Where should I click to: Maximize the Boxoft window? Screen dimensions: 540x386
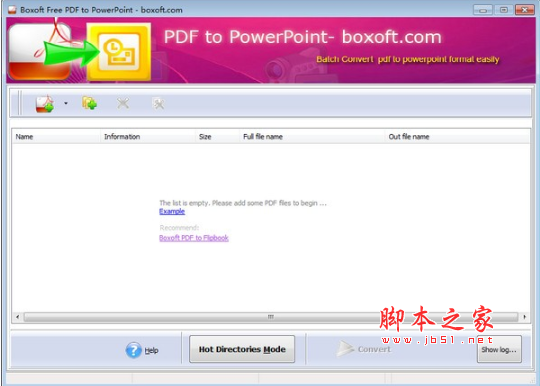tap(503, 10)
